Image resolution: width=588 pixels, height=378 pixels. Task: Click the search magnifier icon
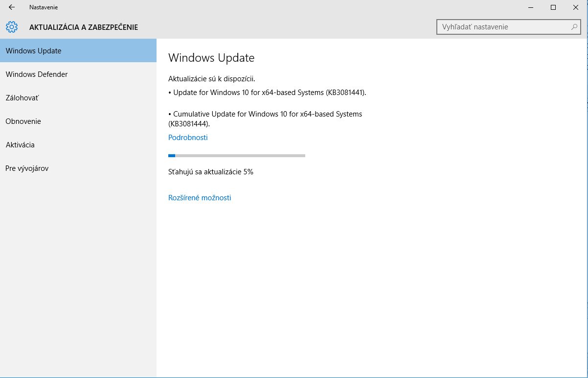pos(574,27)
